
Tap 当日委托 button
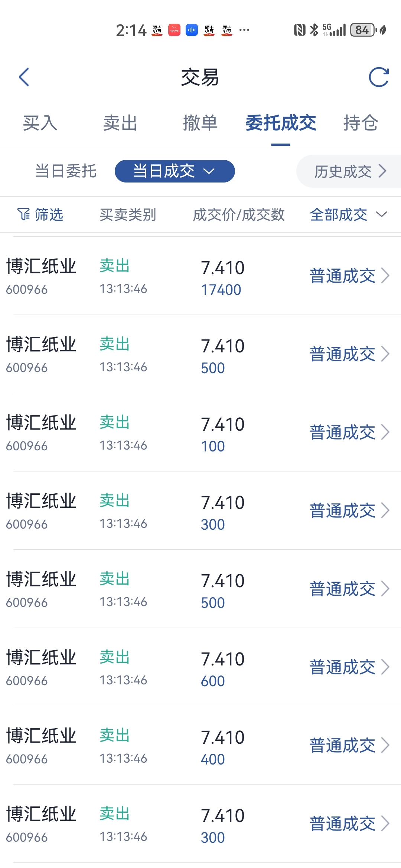coord(66,171)
